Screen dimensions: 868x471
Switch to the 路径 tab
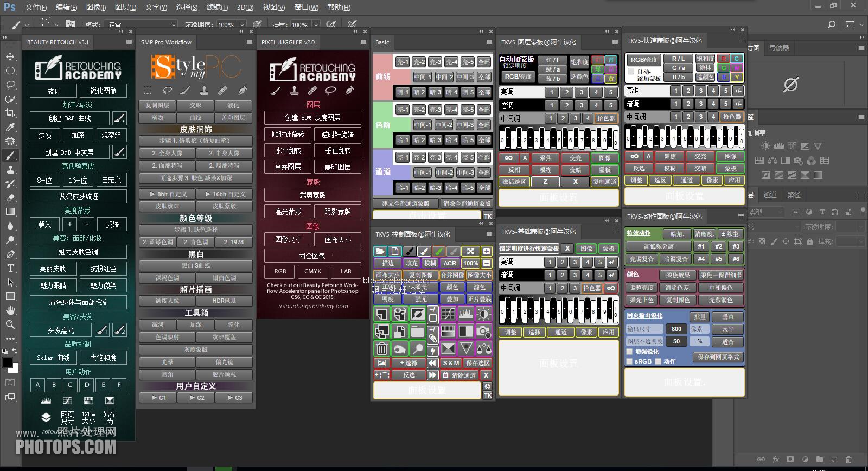point(794,194)
